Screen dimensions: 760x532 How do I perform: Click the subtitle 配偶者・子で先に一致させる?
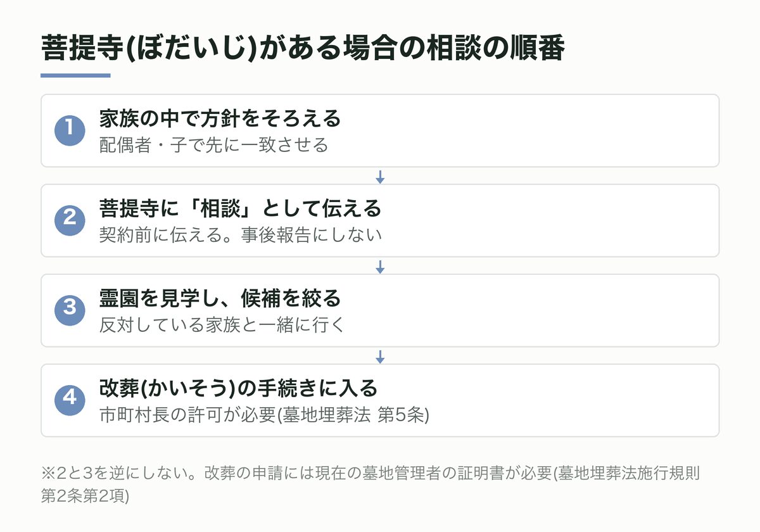click(214, 146)
